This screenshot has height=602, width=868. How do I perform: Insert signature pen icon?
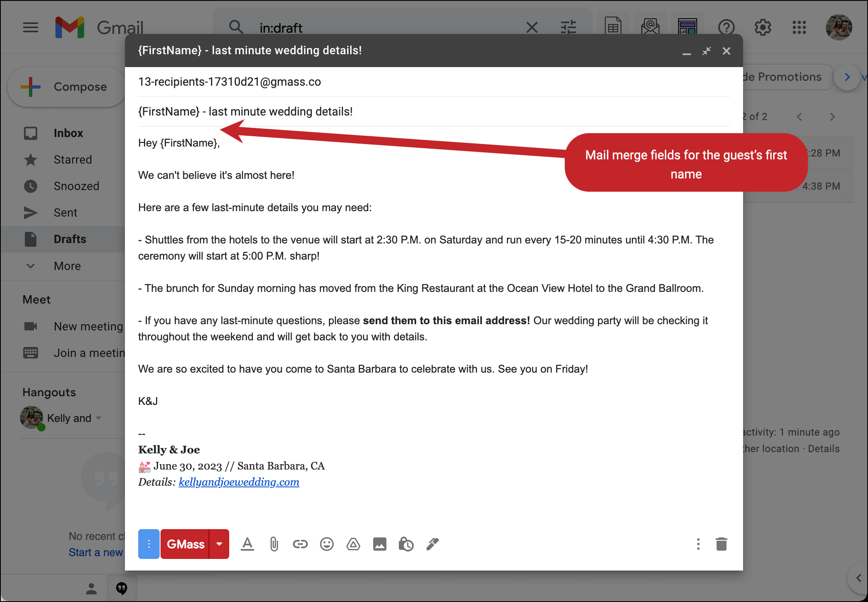[433, 544]
